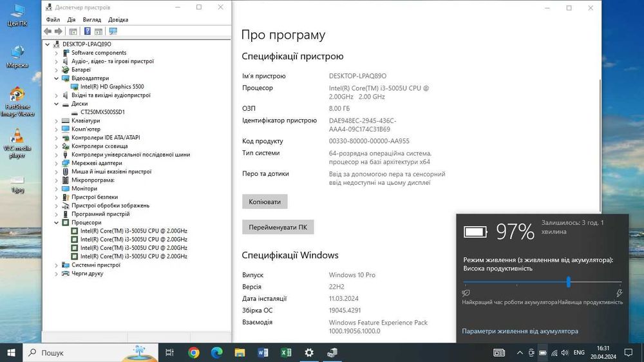Image resolution: width=644 pixels, height=362 pixels.
Task: Open Task View on the taskbar
Action: [169, 352]
